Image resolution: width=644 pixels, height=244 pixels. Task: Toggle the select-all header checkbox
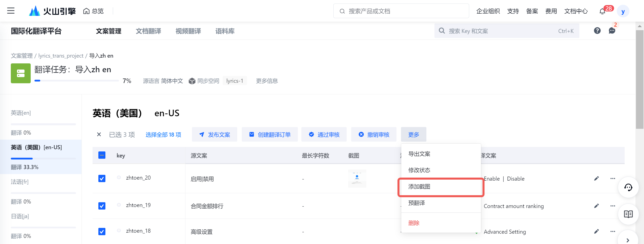tap(102, 155)
